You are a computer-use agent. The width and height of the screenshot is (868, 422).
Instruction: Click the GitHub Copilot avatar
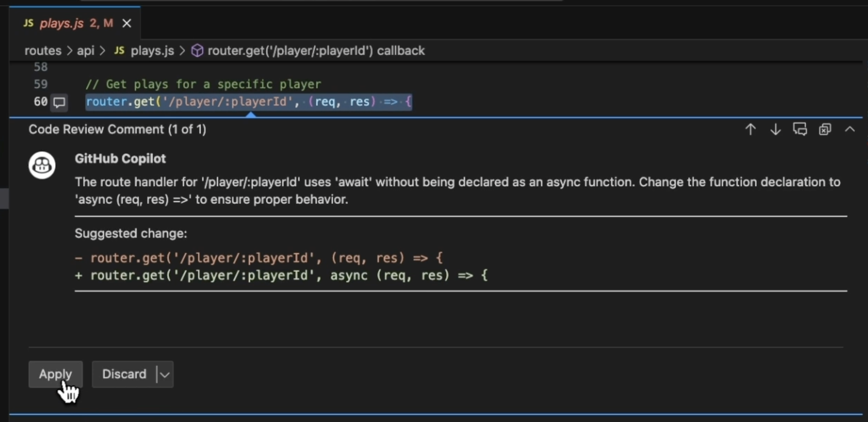click(42, 165)
